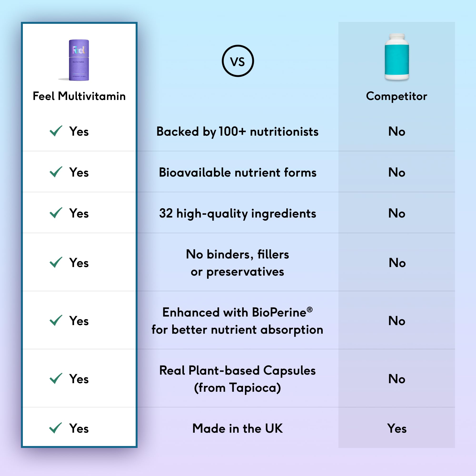
Task: Click the checkmark in the nutritionists row
Action: pyautogui.click(x=56, y=131)
